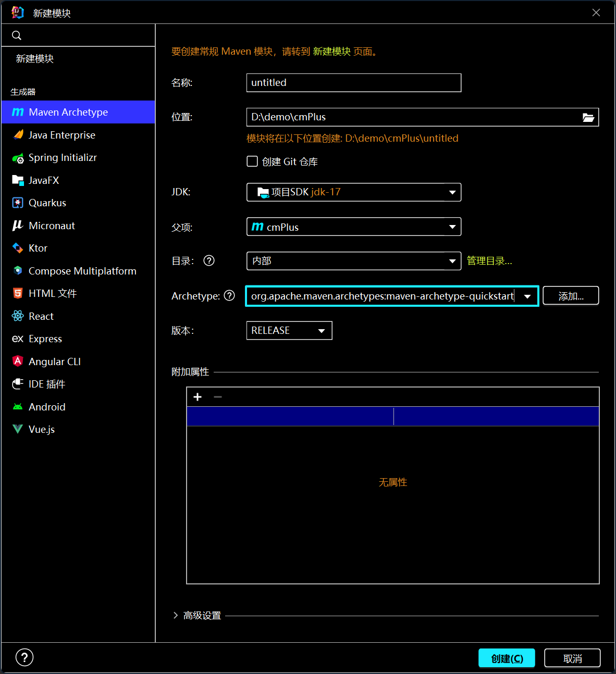The image size is (616, 674).
Task: Expand the 高级设置 section
Action: coord(197,615)
